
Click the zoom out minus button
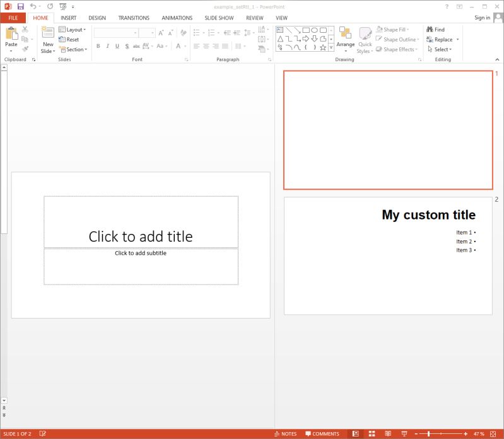[416, 434]
